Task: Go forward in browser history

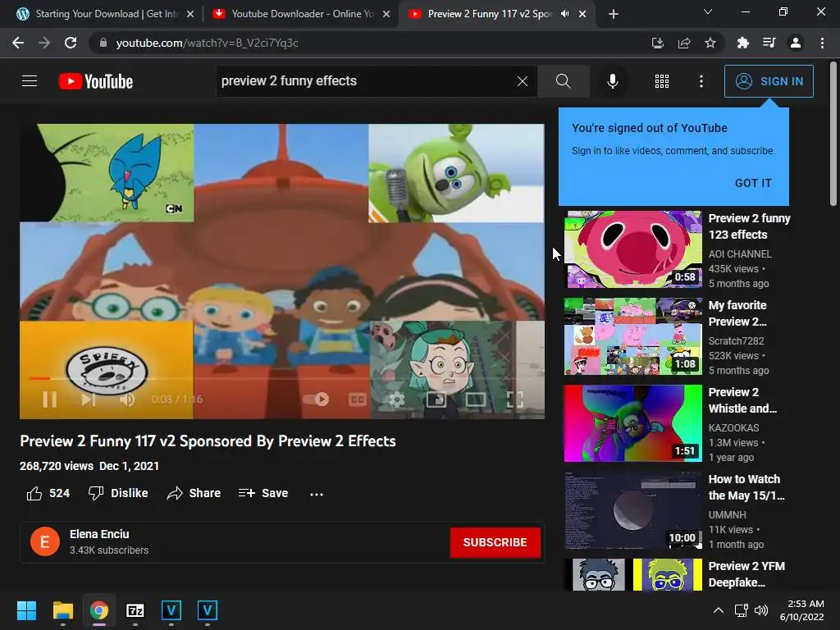Action: pyautogui.click(x=44, y=43)
